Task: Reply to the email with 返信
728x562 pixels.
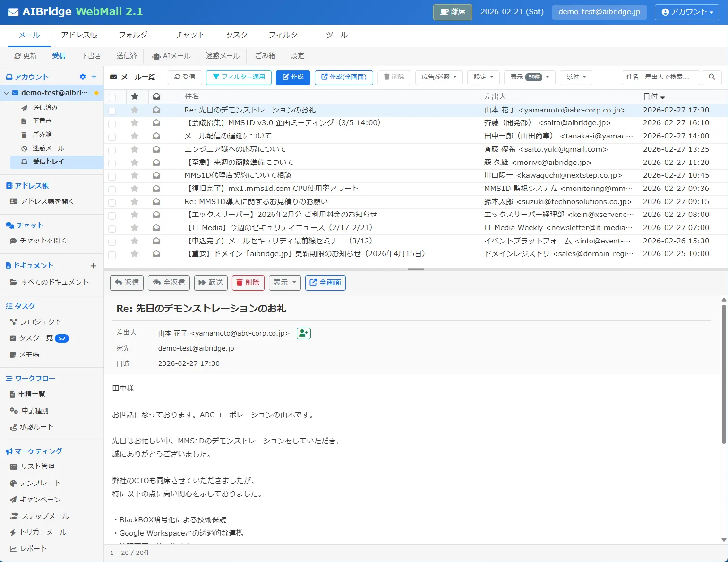Action: point(126,283)
